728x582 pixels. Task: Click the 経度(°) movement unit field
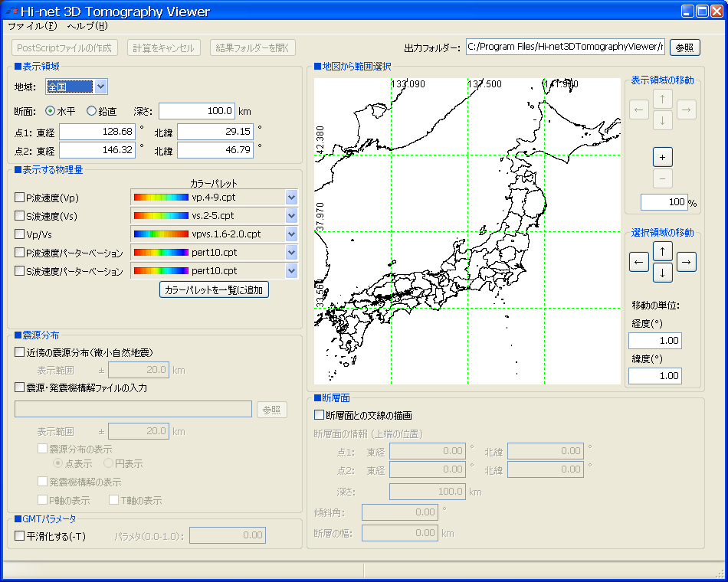click(655, 341)
